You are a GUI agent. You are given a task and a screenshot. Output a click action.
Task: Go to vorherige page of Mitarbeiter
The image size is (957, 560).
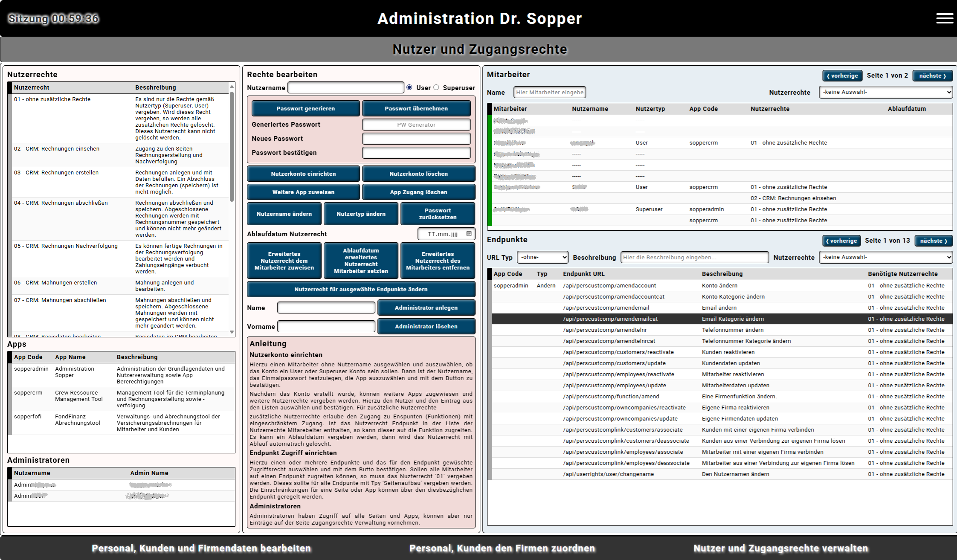tap(842, 75)
